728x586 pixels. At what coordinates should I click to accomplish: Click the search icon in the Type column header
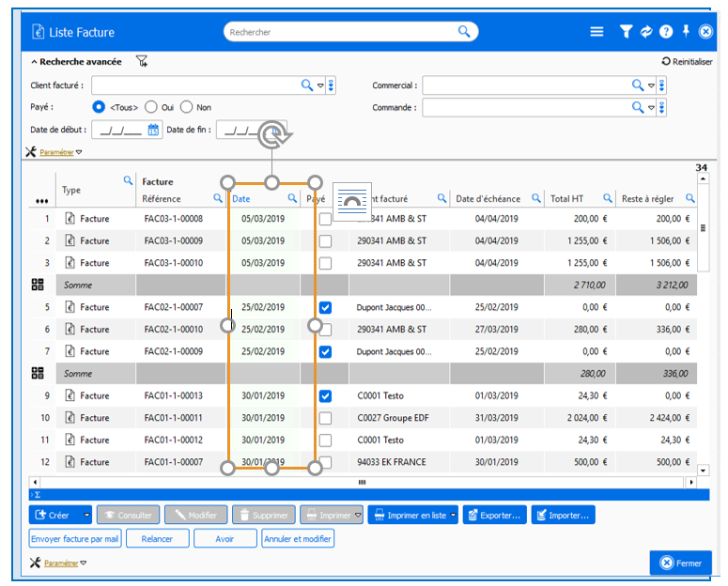[x=128, y=180]
